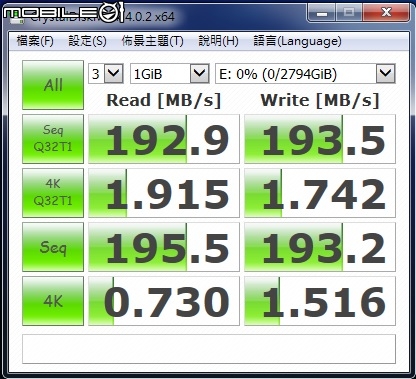Start the 4K Q32T1 test

[53, 193]
